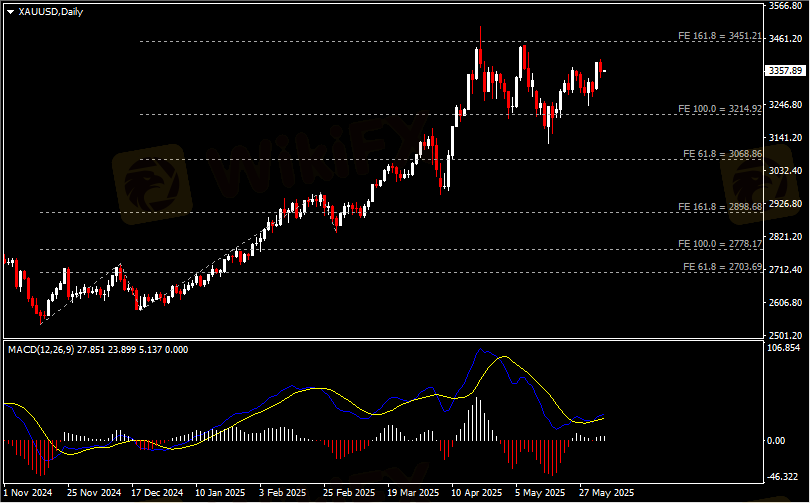
Task: Click the 3141.20 price scale value
Action: click(x=785, y=137)
